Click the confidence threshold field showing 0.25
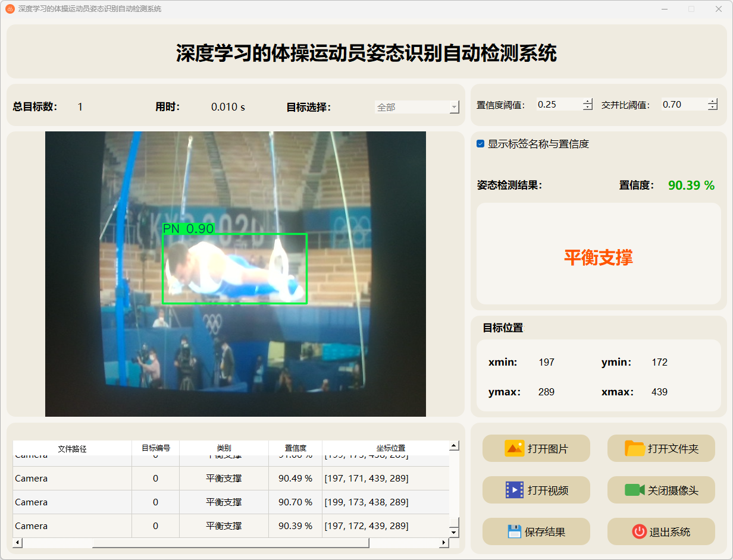Screen dimensions: 733x560 point(558,105)
